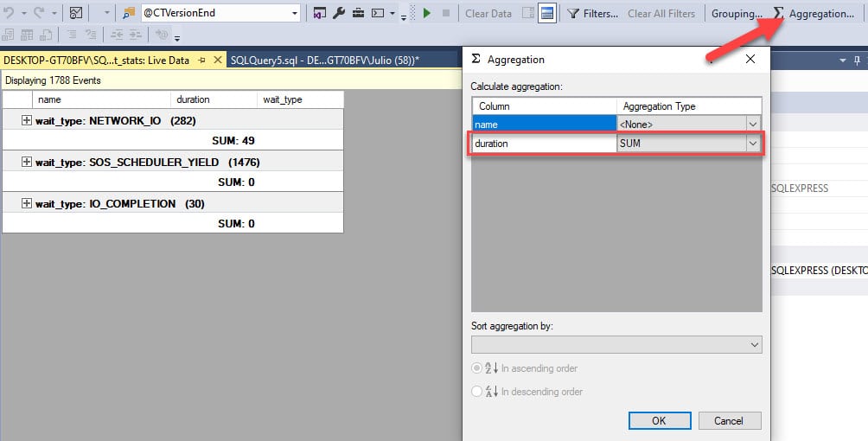
Task: Expand the SOS_SCHEDULER_YIELD group
Action: click(x=26, y=162)
